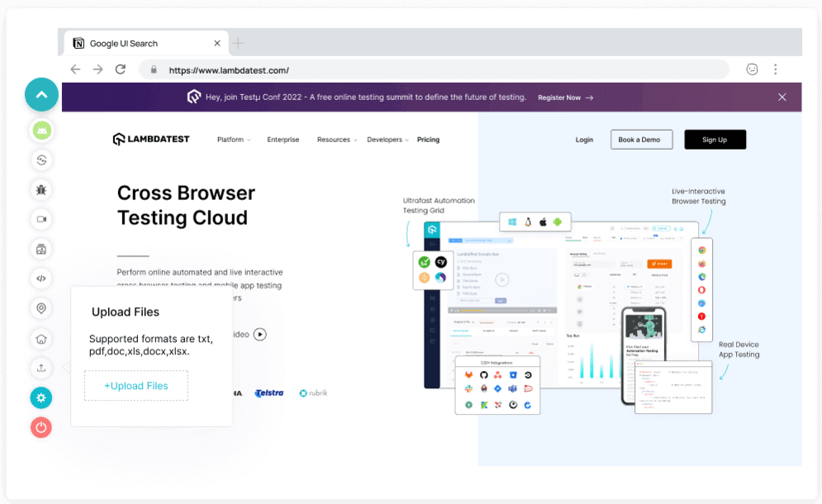Screen dimensions: 822x504
Task: Click the Sign Up button
Action: (715, 140)
